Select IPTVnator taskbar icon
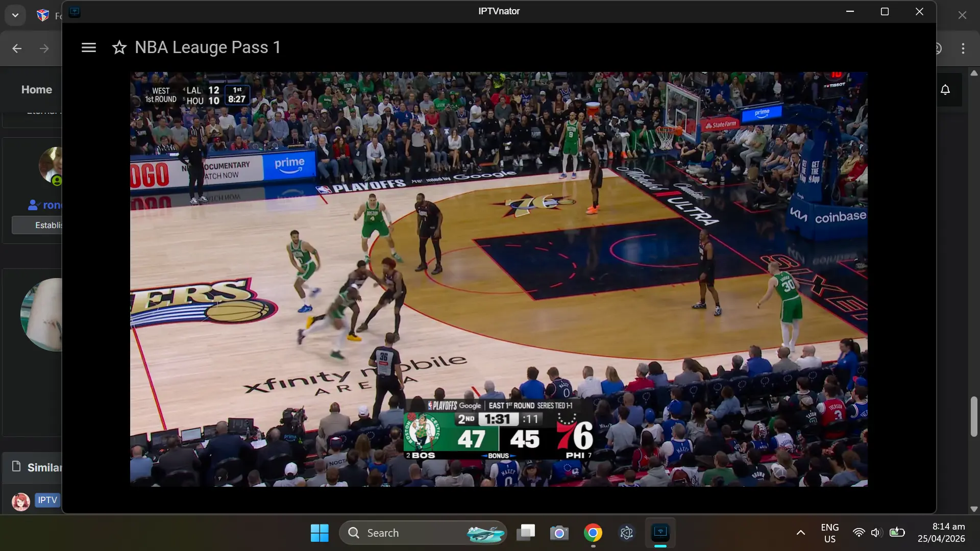This screenshot has width=980, height=551. (660, 533)
